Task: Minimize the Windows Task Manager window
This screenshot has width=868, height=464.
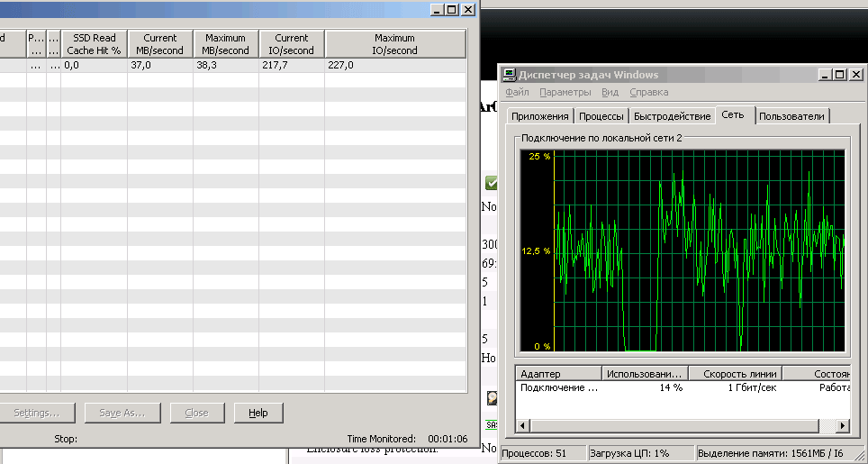Action: coord(824,75)
